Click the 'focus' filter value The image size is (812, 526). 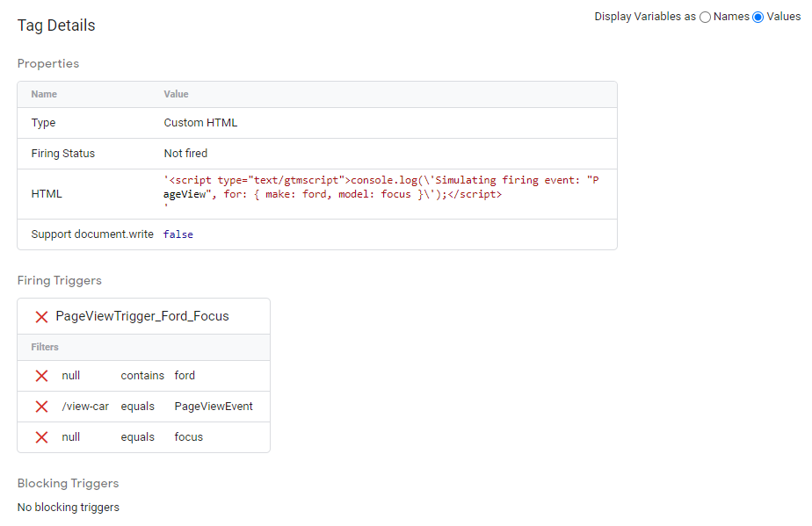tap(188, 437)
